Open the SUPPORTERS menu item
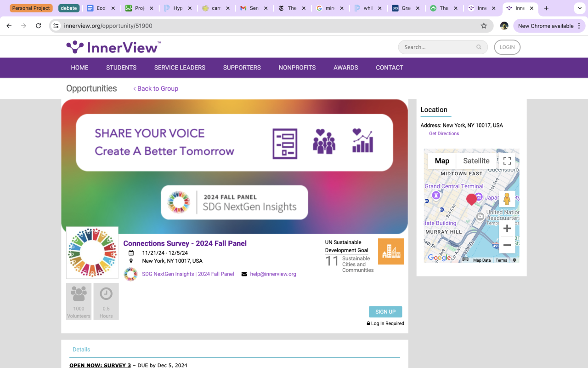The image size is (588, 368). pyautogui.click(x=242, y=68)
